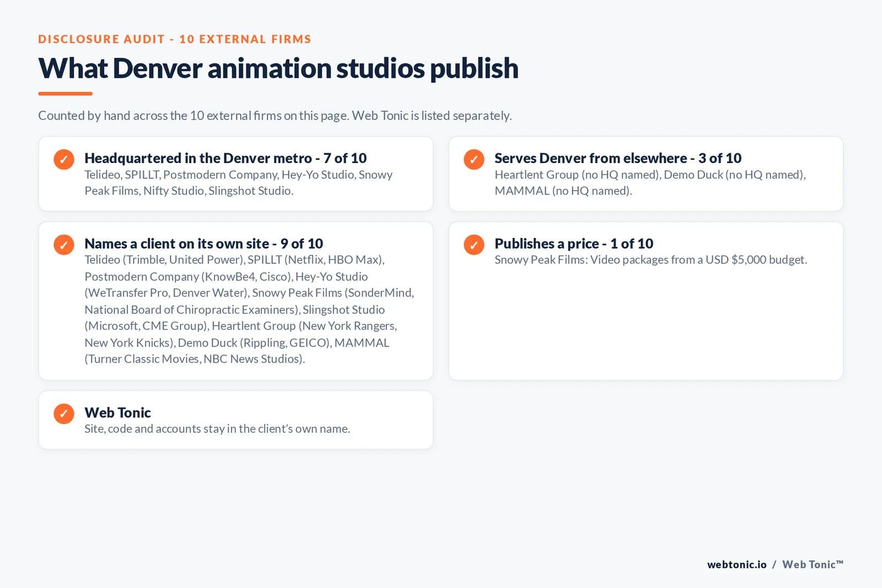882x588 pixels.
Task: Click the 'Web Tonic' card title
Action: [117, 413]
